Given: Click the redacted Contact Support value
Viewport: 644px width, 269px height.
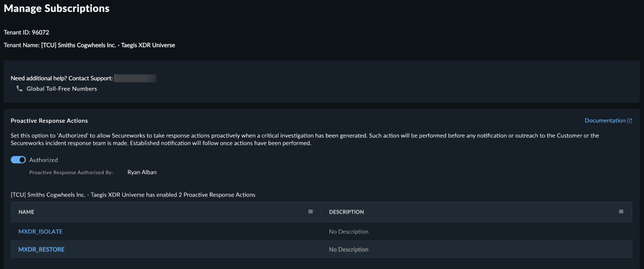Looking at the screenshot, I should (x=135, y=78).
